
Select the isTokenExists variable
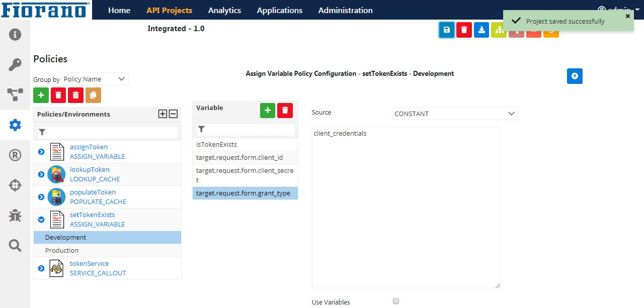tap(245, 144)
